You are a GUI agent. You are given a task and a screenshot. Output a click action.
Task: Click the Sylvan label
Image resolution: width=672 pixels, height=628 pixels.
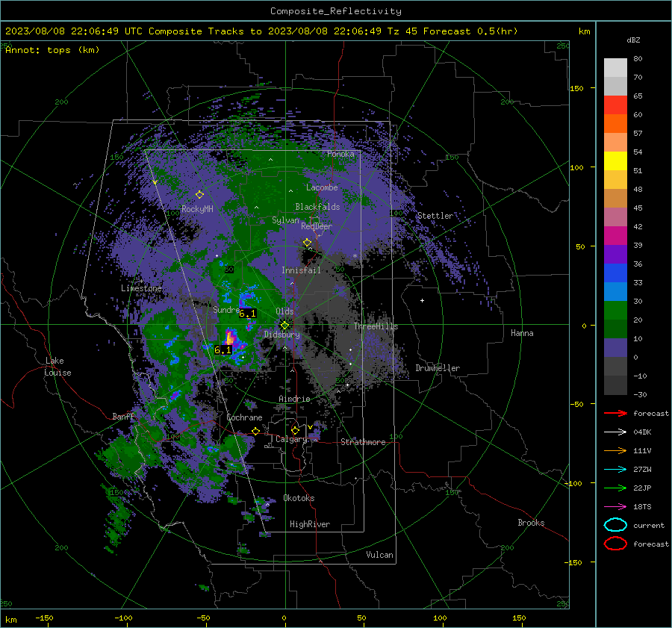pyautogui.click(x=285, y=220)
